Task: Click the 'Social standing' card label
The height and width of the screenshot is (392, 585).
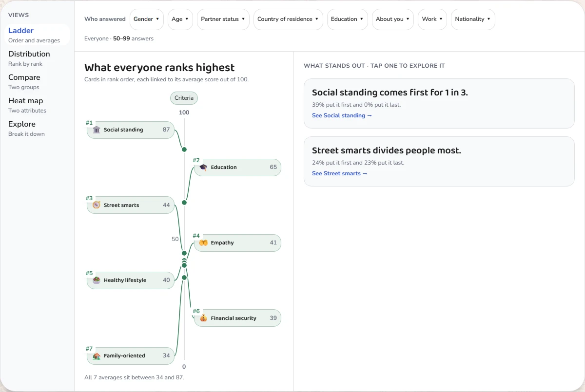Action: (x=123, y=130)
